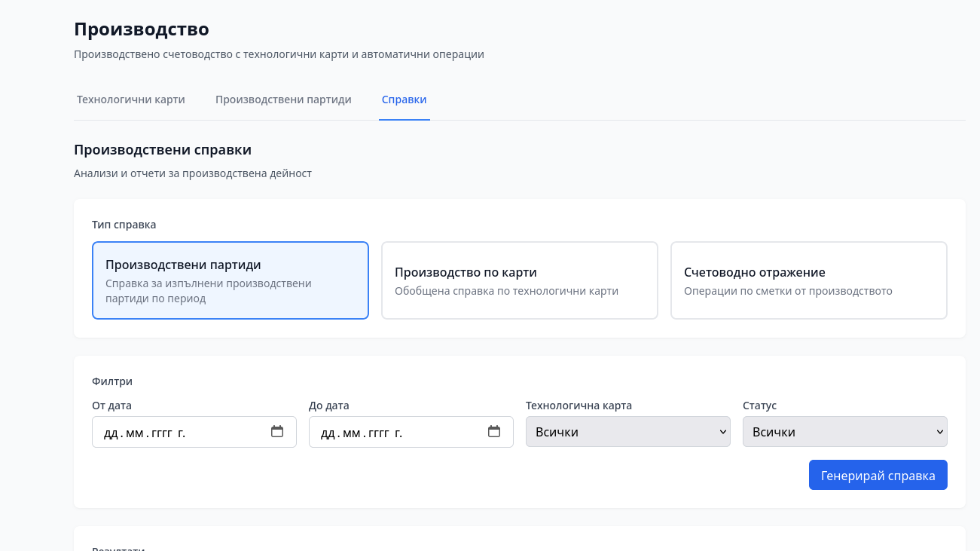The width and height of the screenshot is (980, 551).
Task: Choose "Счетоводно отражение" report type
Action: click(808, 280)
